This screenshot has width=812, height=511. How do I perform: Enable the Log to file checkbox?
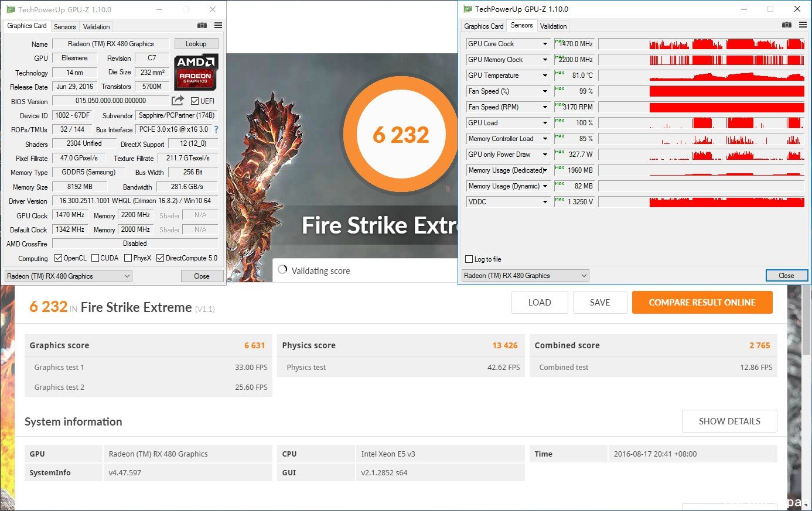pos(469,259)
